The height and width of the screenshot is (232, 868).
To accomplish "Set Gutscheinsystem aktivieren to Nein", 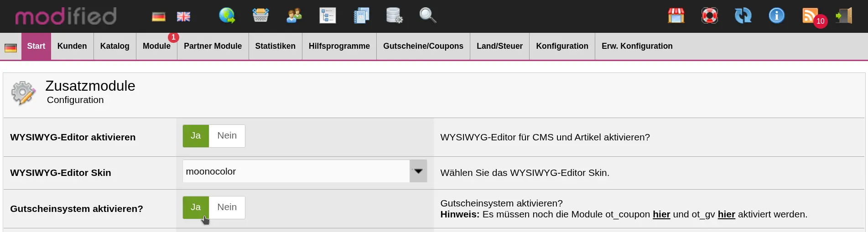I will tap(227, 207).
